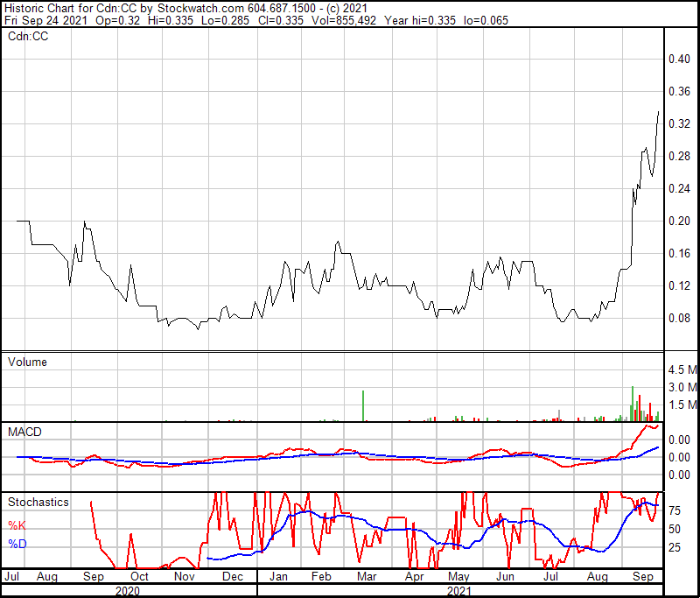
Task: Click the '2020' year label
Action: (x=128, y=591)
